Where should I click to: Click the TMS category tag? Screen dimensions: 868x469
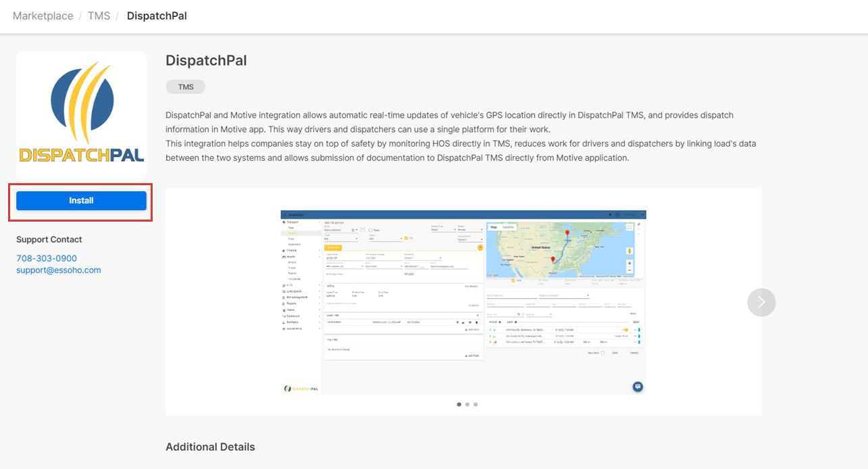(186, 87)
